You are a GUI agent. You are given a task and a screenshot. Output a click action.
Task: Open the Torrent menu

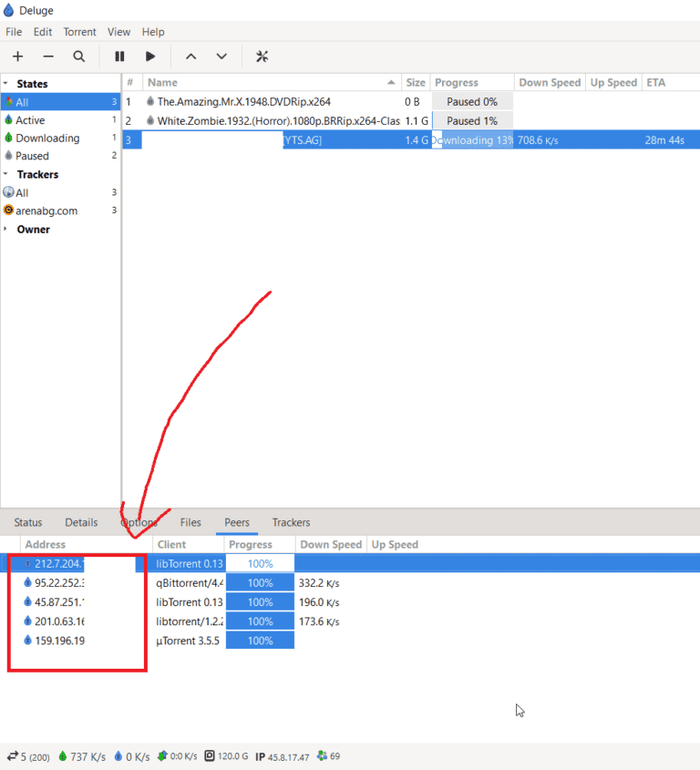[x=79, y=32]
